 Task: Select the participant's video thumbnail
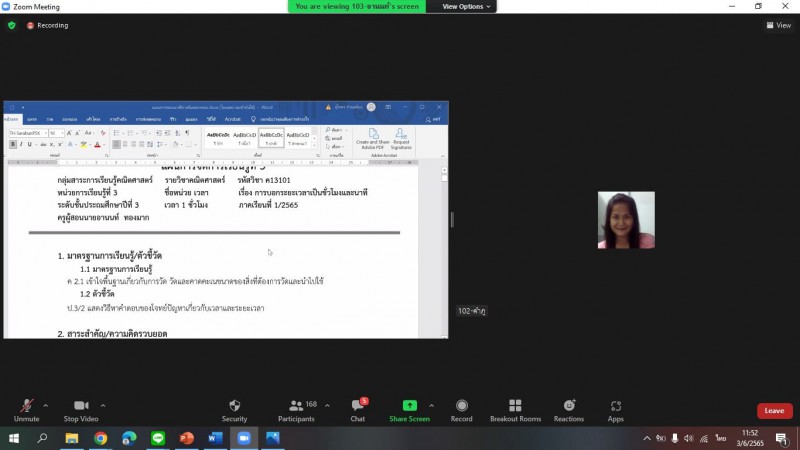626,220
